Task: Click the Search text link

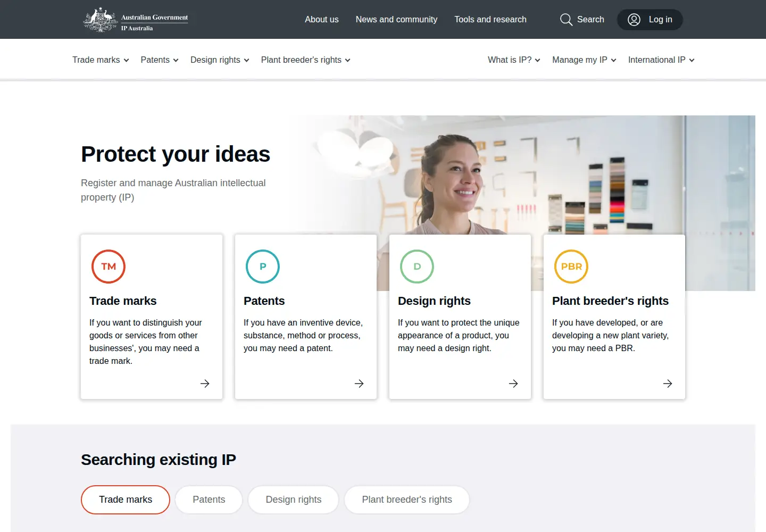Action: click(590, 20)
